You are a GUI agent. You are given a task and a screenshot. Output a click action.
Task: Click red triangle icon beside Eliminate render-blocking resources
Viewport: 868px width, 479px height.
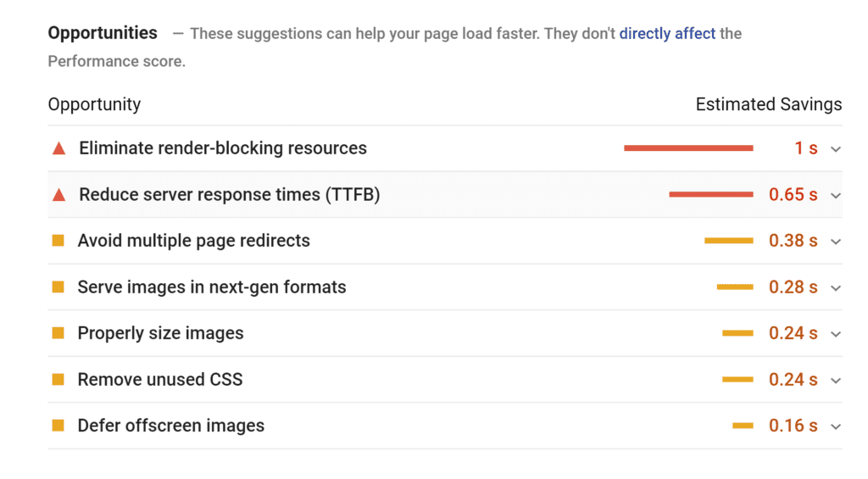(x=58, y=148)
